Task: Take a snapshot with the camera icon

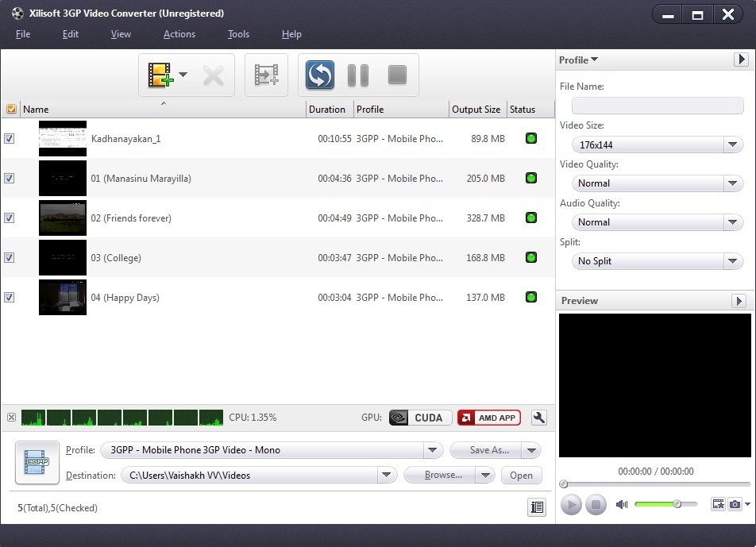Action: (737, 504)
